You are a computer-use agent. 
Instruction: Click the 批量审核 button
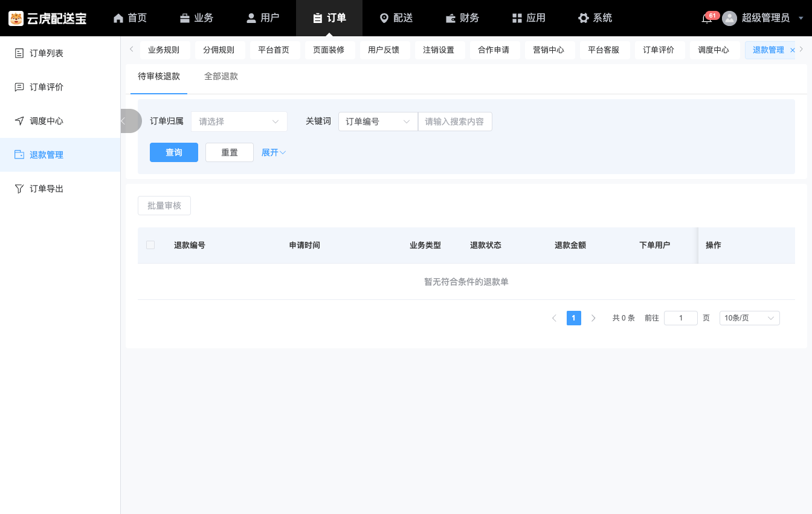(164, 206)
